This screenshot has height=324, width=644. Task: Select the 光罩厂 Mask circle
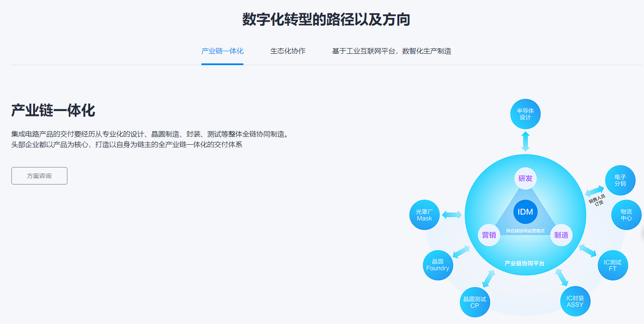tap(424, 215)
